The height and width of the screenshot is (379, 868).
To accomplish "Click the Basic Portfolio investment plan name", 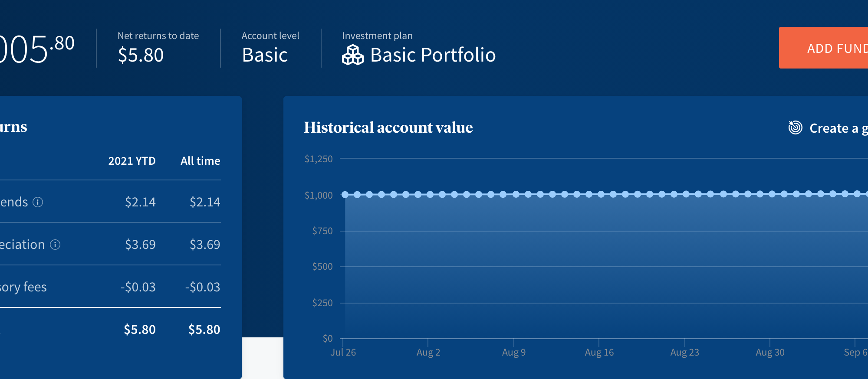I will tap(433, 55).
